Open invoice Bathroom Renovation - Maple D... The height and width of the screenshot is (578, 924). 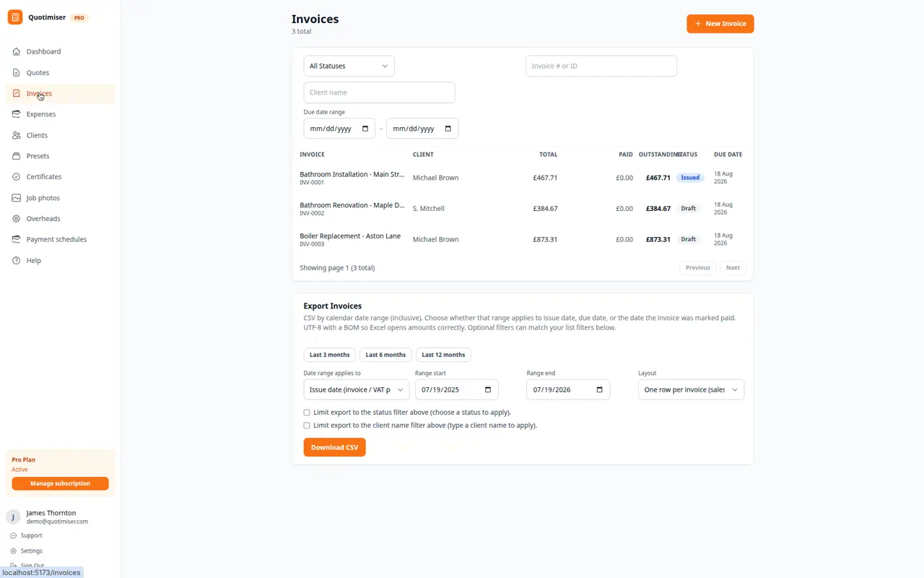point(352,205)
